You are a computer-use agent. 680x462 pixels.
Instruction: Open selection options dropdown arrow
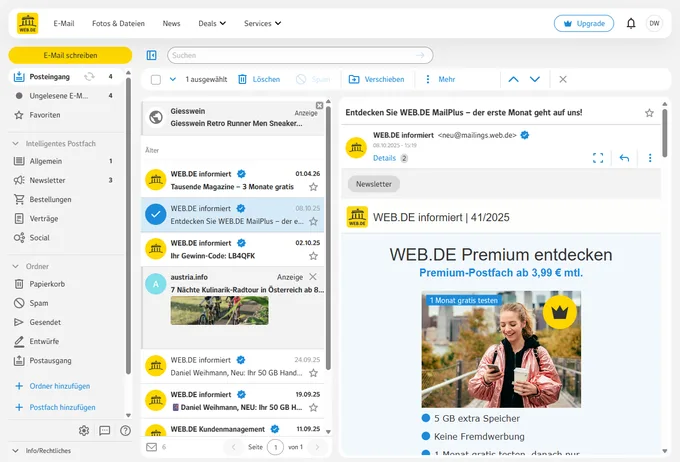[173, 79]
